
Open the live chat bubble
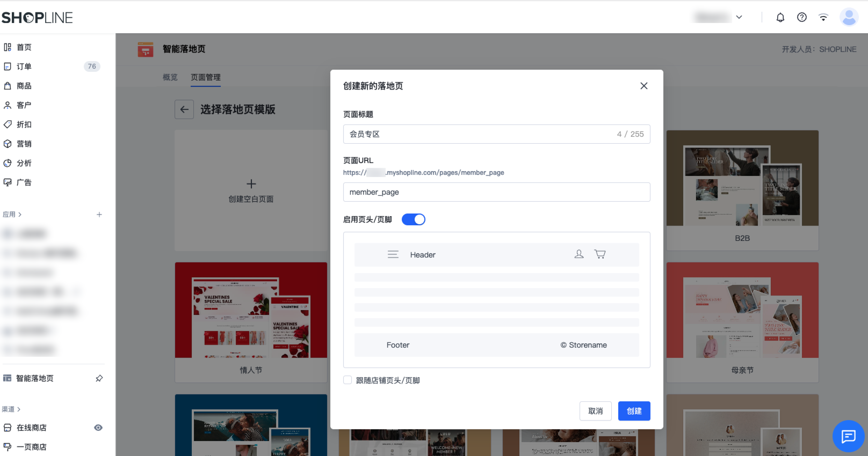848,436
